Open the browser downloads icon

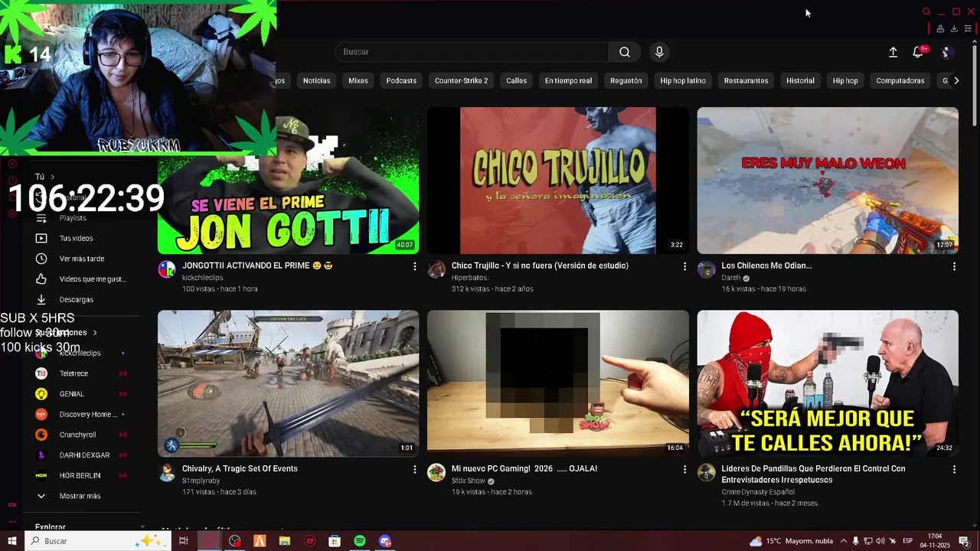pos(954,29)
